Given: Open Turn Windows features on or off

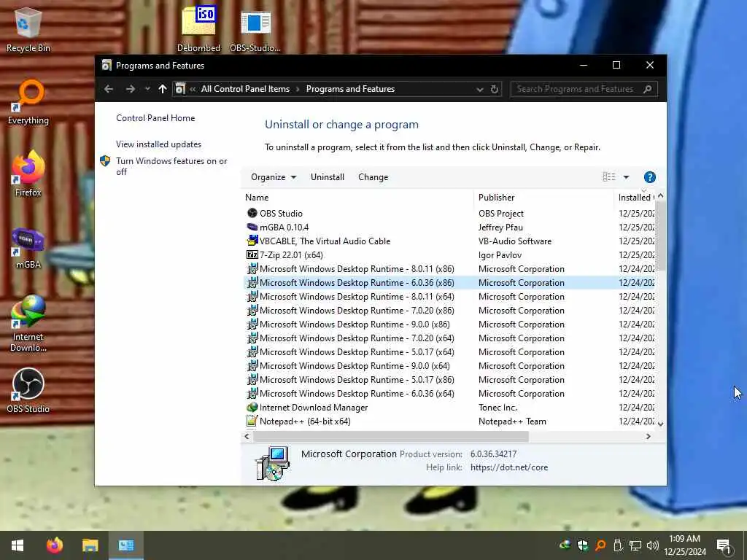Looking at the screenshot, I should coord(171,166).
